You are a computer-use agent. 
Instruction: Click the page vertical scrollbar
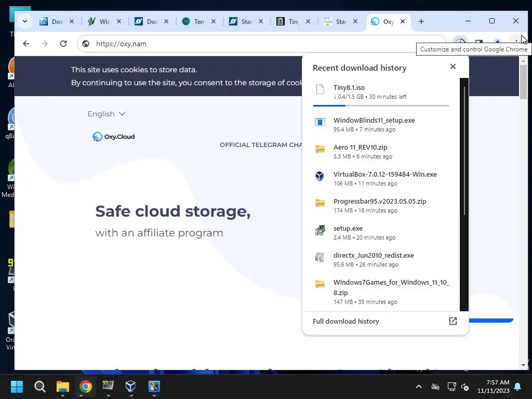click(x=523, y=82)
